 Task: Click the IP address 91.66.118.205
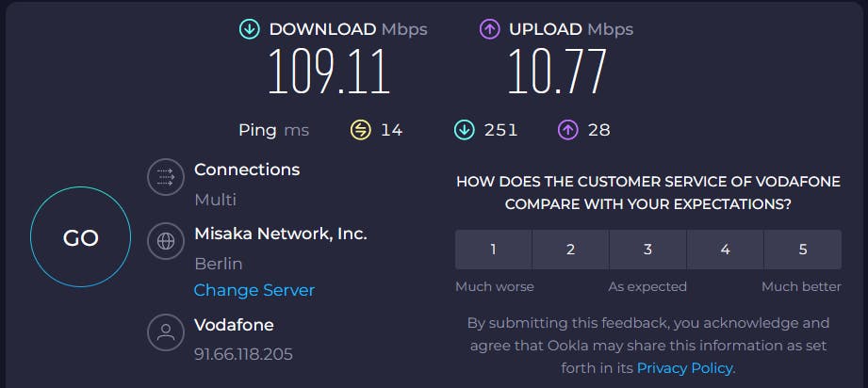point(243,354)
